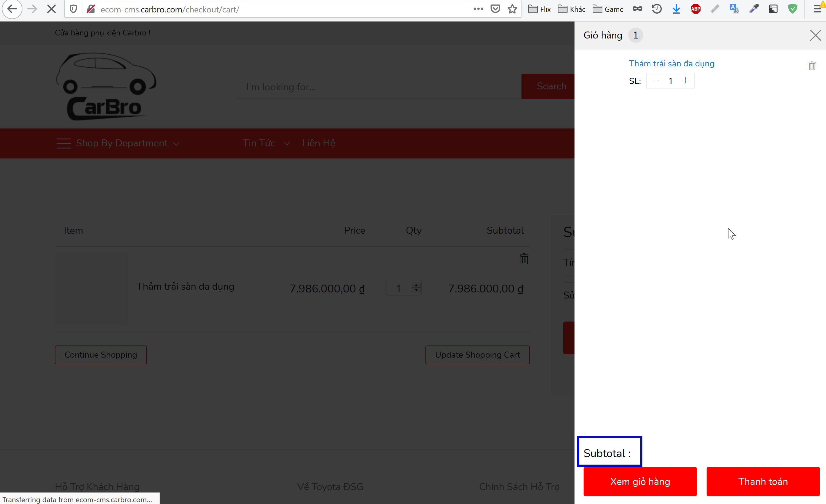Click the Thanh toán checkout button
Screen dimensions: 826x504
tap(763, 481)
